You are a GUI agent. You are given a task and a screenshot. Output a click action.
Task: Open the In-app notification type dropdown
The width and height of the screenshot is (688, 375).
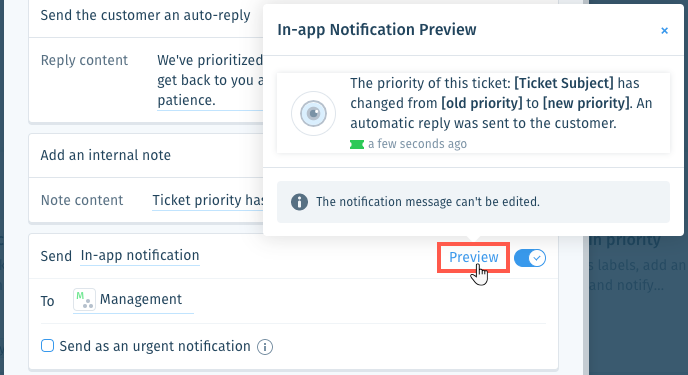[140, 255]
